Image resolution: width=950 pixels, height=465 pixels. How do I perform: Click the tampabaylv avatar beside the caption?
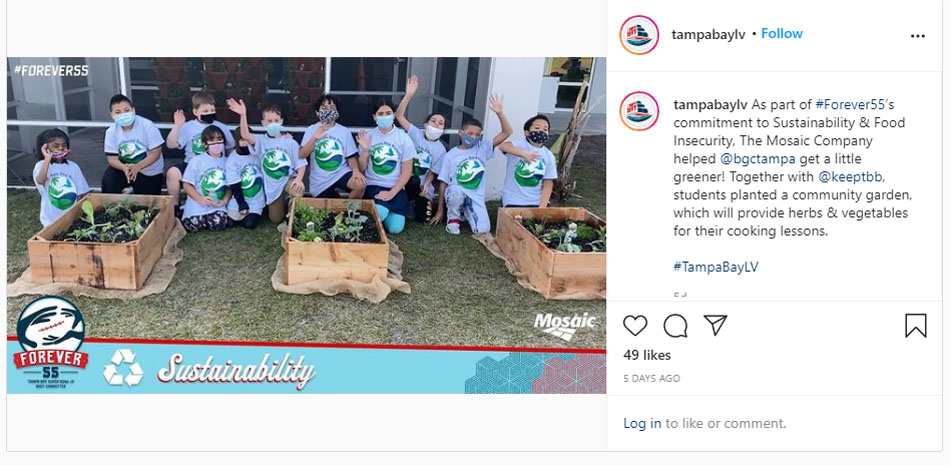point(639,111)
